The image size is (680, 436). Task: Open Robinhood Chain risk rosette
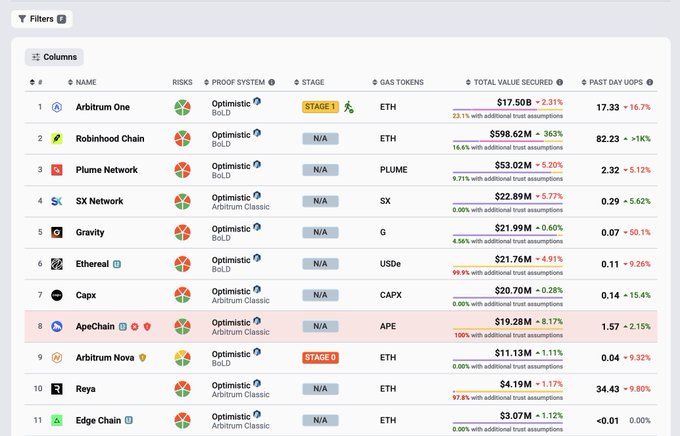pyautogui.click(x=183, y=138)
